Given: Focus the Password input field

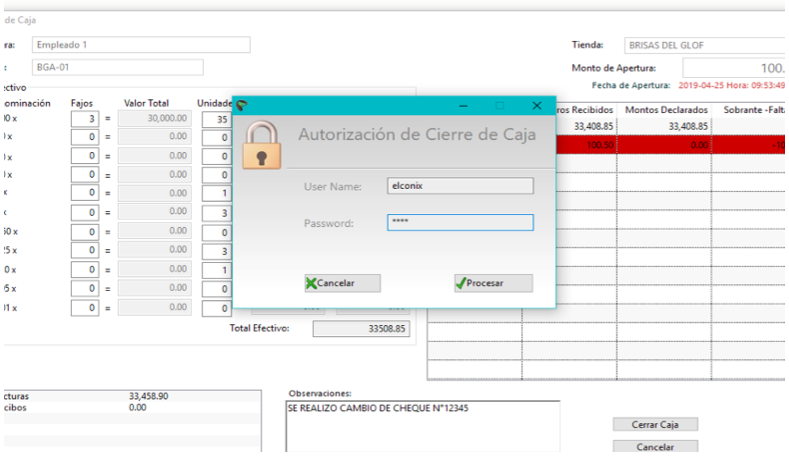Looking at the screenshot, I should coord(460,222).
